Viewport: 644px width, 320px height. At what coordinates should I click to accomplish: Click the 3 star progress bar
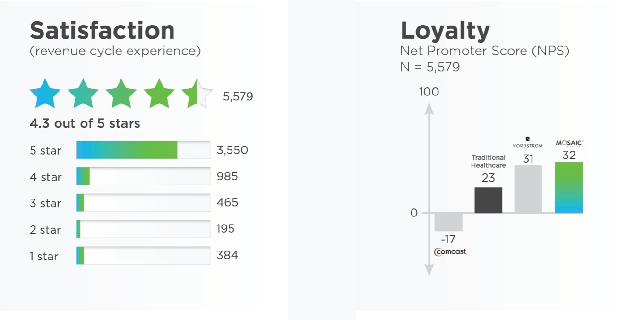[x=143, y=203]
